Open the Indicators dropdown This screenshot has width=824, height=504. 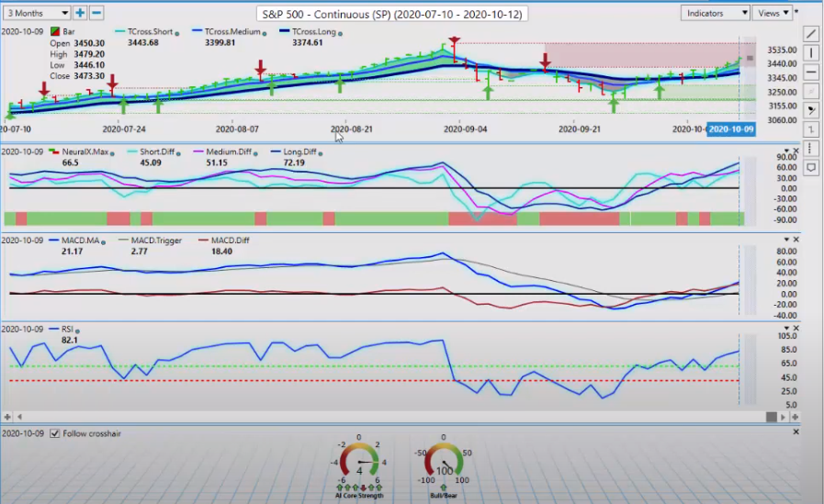coord(715,13)
